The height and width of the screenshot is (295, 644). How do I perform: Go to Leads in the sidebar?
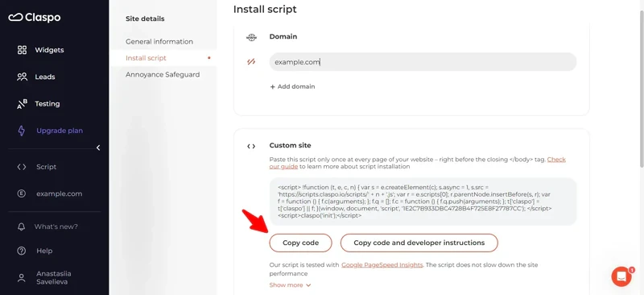click(x=45, y=77)
